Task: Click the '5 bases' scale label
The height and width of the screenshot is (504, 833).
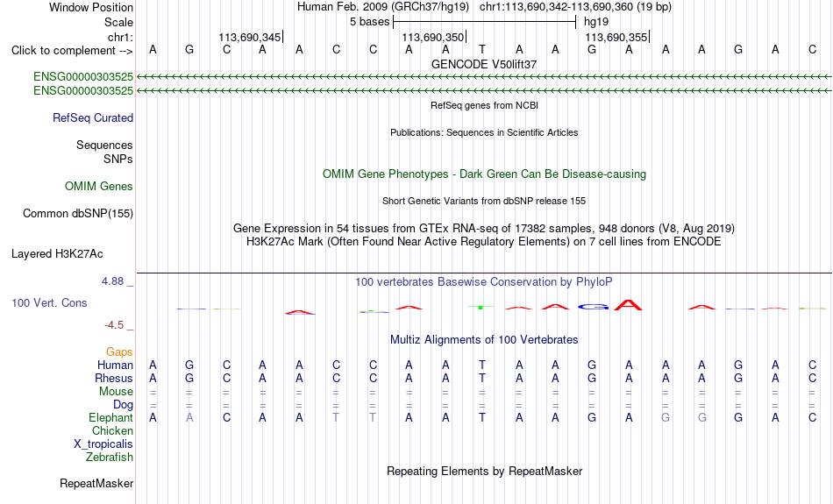Action: pyautogui.click(x=369, y=22)
